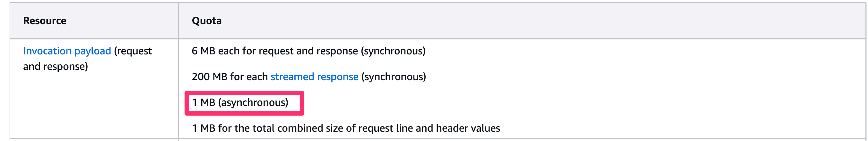868x141 pixels.
Task: Click the '6 MB' value at the start of the first quota line
Action: pos(203,51)
